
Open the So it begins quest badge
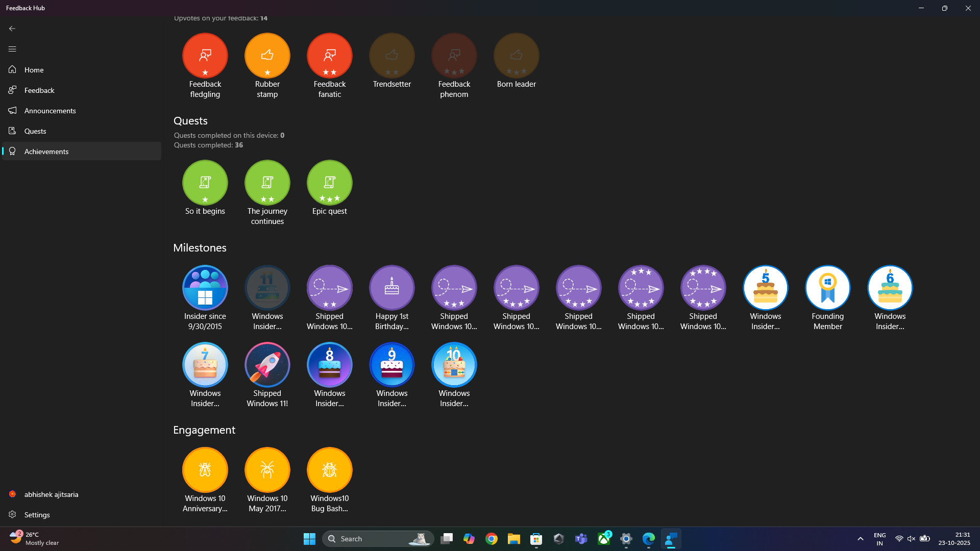pyautogui.click(x=205, y=183)
